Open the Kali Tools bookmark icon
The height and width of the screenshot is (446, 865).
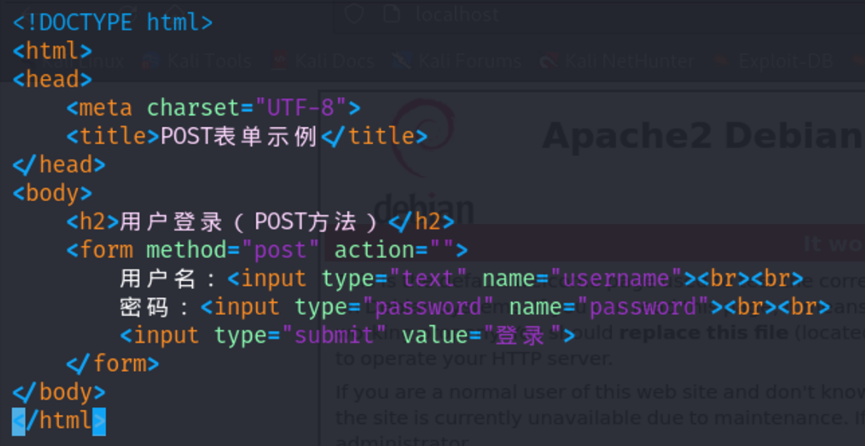coord(151,61)
